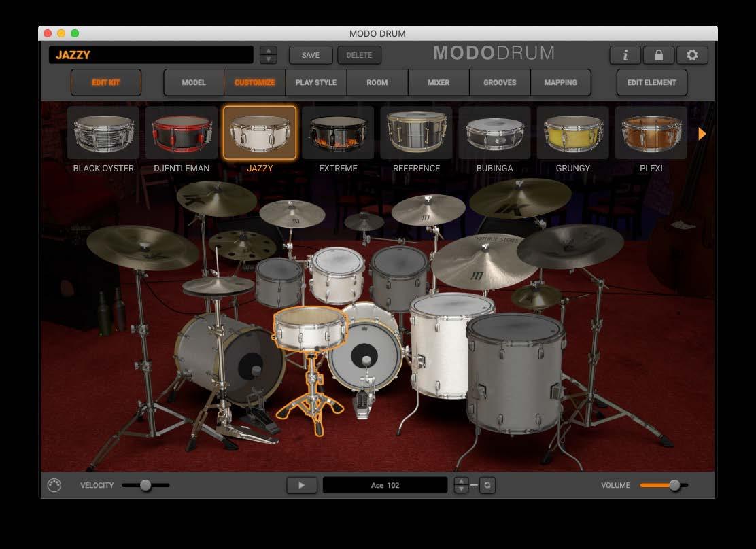This screenshot has width=756, height=549.
Task: Click the Ace 102 groove display
Action: click(x=385, y=485)
